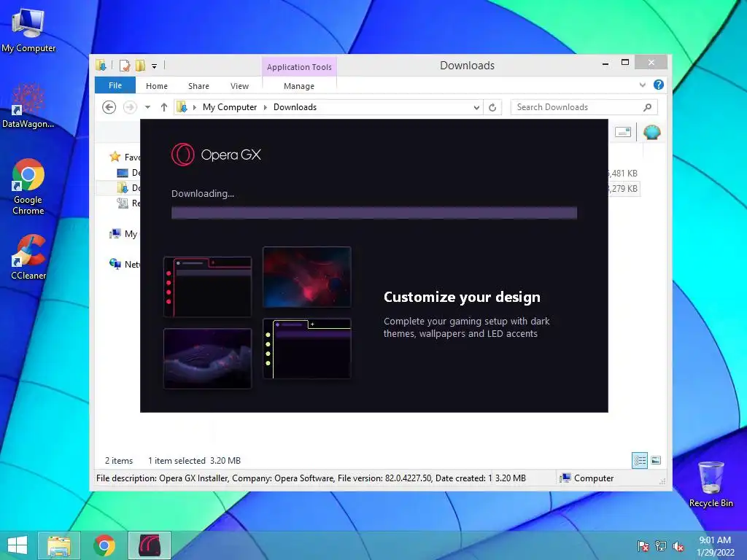Click the 'Customize your design' heading
Screen dimensions: 747x560
click(462, 297)
